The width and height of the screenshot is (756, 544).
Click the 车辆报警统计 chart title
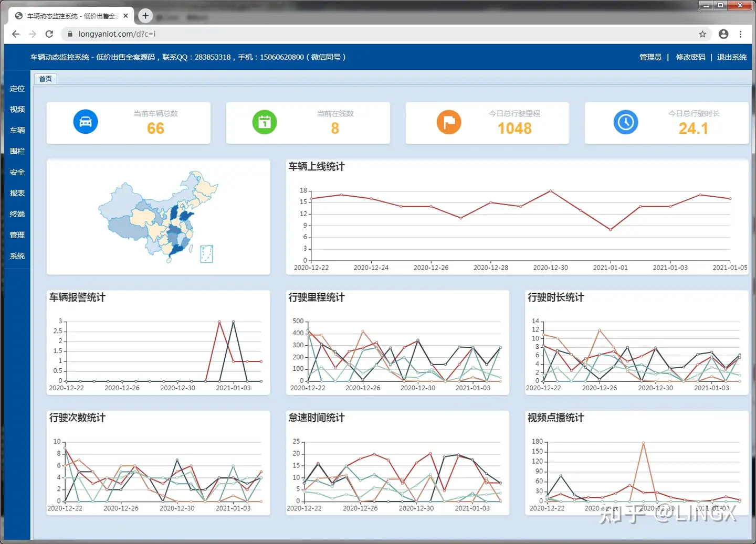pyautogui.click(x=77, y=297)
